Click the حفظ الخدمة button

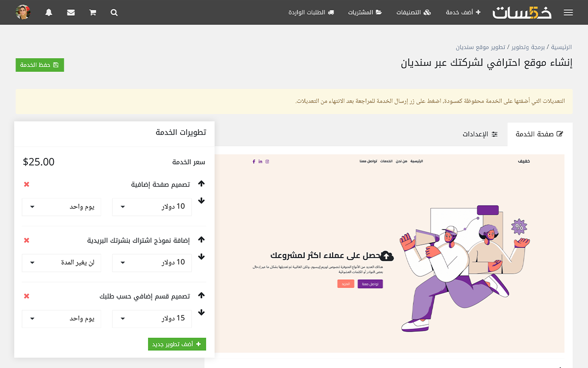point(40,65)
